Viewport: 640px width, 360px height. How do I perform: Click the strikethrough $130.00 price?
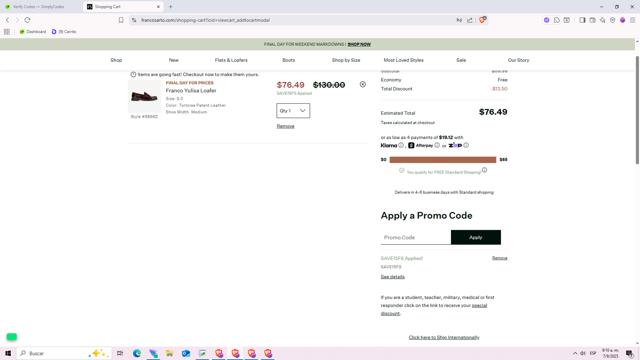[x=329, y=85]
